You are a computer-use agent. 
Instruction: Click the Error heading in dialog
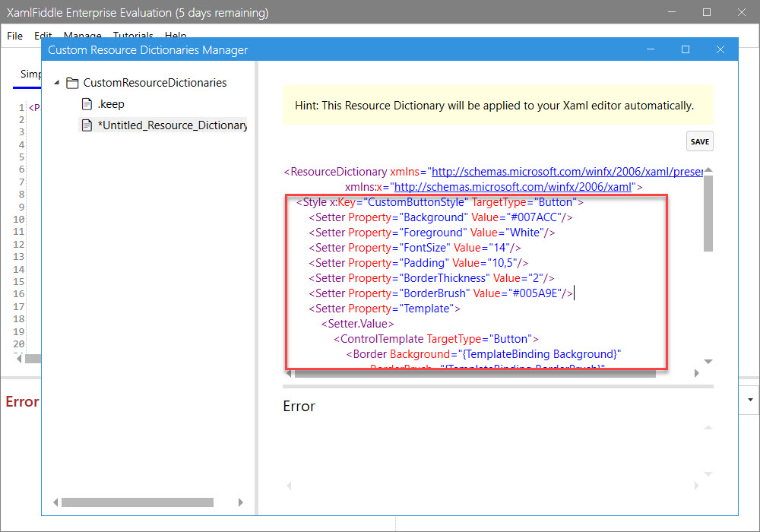tap(299, 406)
